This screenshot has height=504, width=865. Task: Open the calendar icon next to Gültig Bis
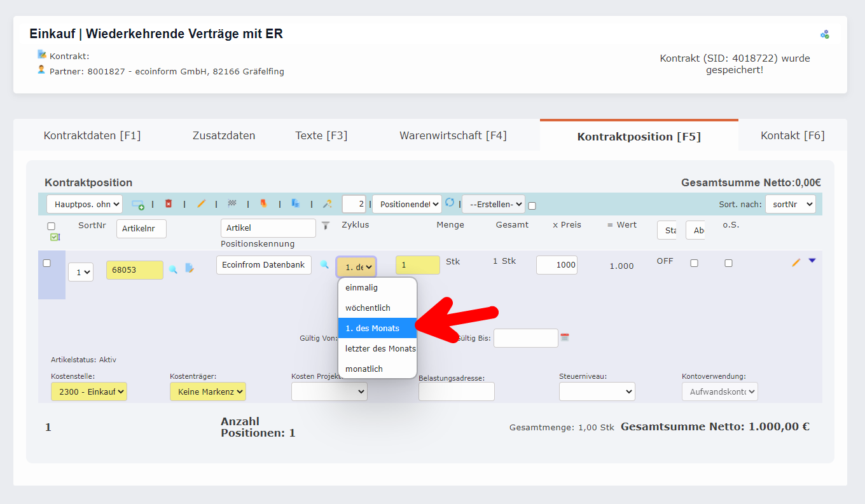pyautogui.click(x=564, y=337)
